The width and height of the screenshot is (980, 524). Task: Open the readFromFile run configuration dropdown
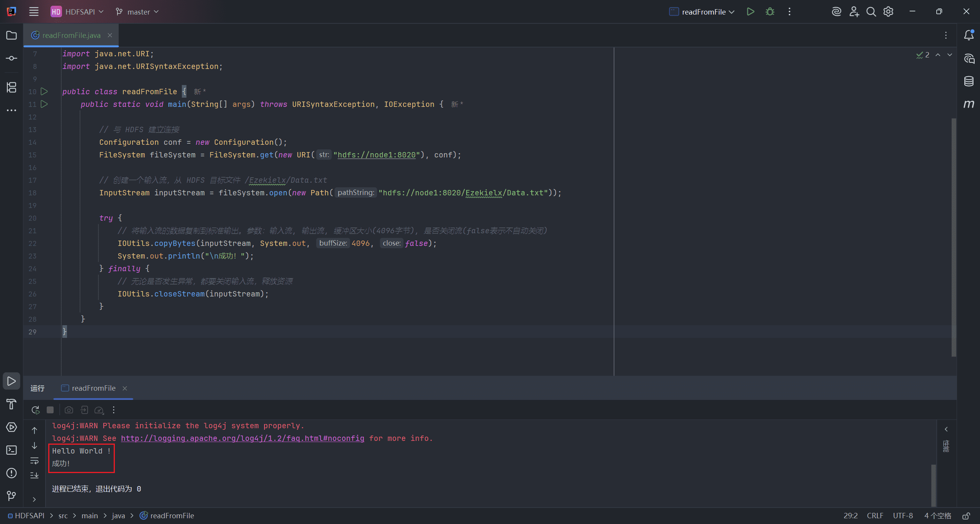coord(702,12)
